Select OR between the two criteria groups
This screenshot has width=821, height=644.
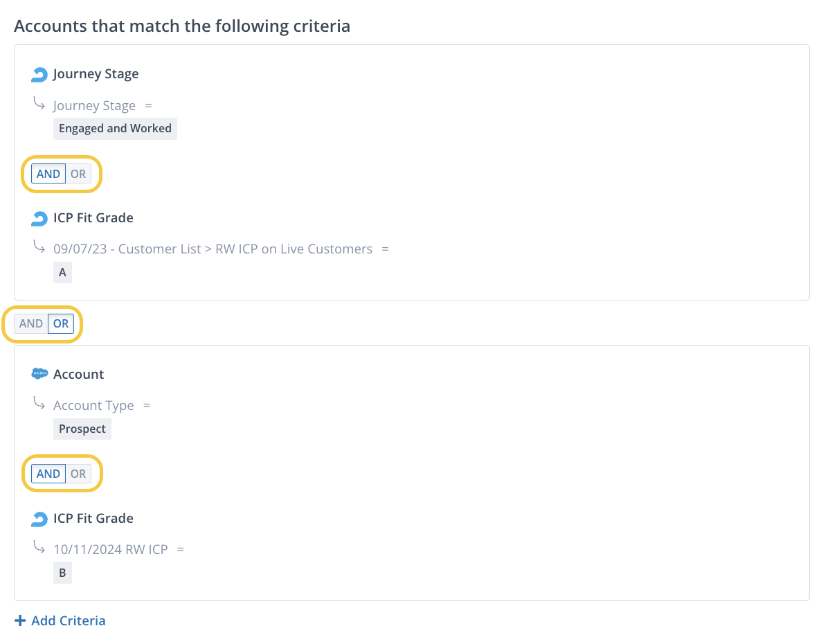(61, 323)
